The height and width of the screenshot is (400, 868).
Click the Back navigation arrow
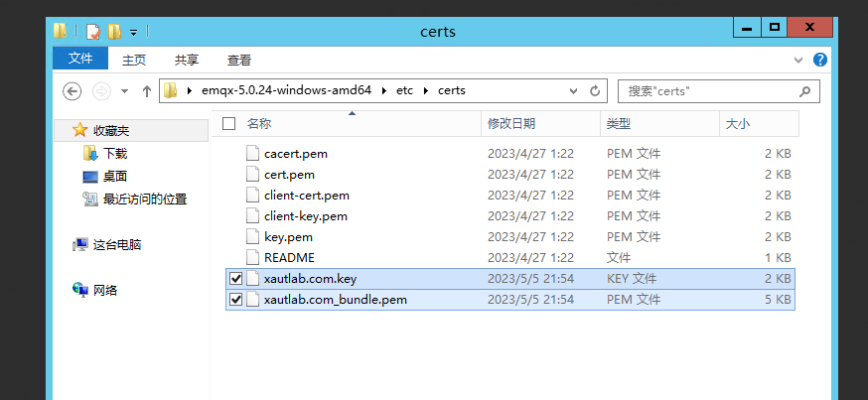(x=72, y=91)
